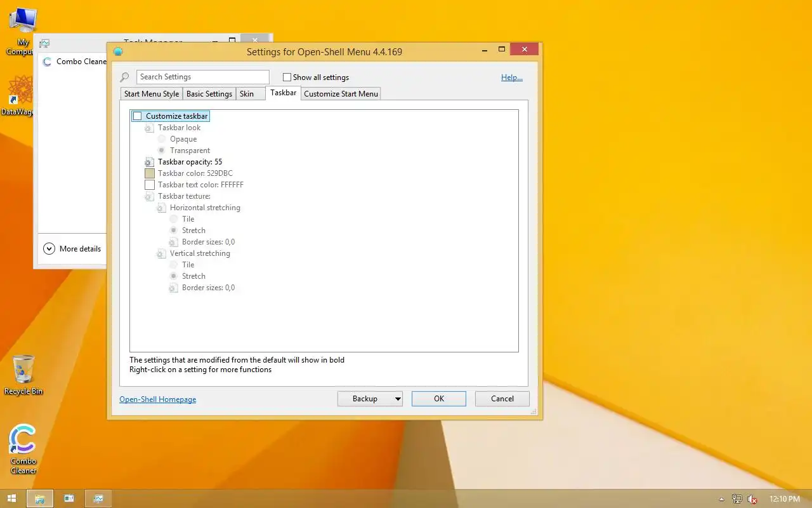The height and width of the screenshot is (508, 812).
Task: Select Tile under Vertical stretching
Action: coord(174,265)
